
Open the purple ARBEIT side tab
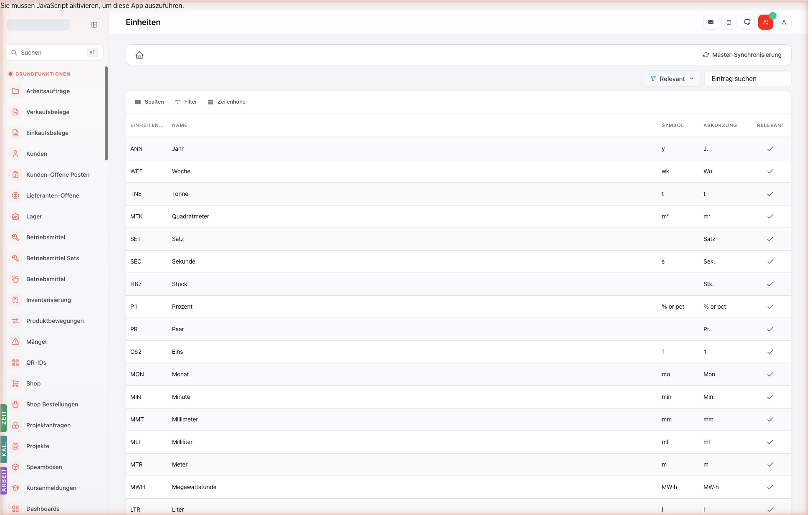(x=4, y=481)
